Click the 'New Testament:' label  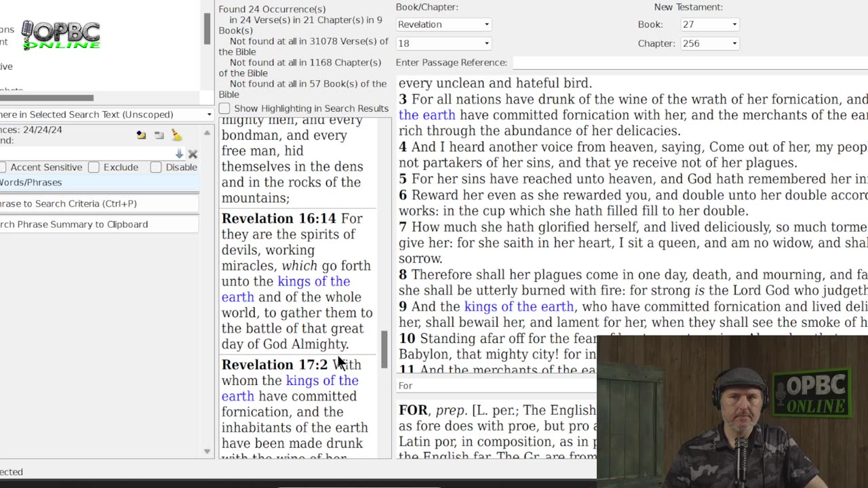click(688, 7)
